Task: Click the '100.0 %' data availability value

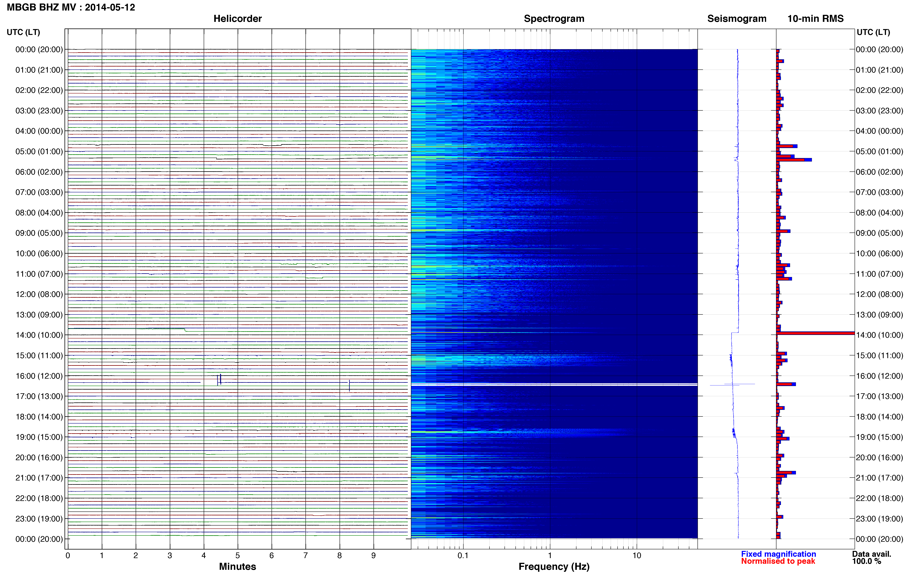Action: [x=866, y=561]
